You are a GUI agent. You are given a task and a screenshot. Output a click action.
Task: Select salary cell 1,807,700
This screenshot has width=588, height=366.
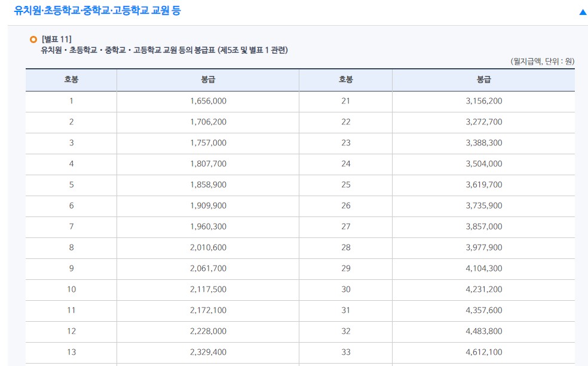point(208,164)
